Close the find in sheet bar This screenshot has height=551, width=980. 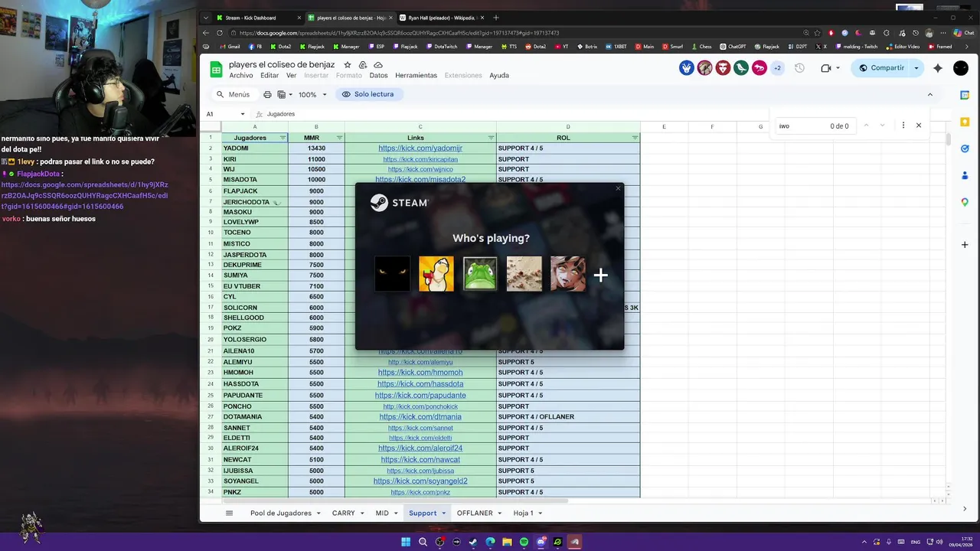click(919, 126)
